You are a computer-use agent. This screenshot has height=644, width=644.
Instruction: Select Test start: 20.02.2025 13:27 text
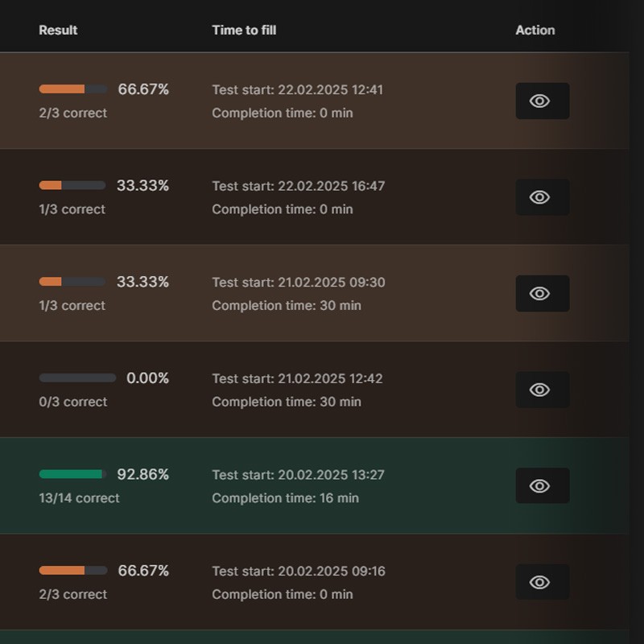coord(298,475)
